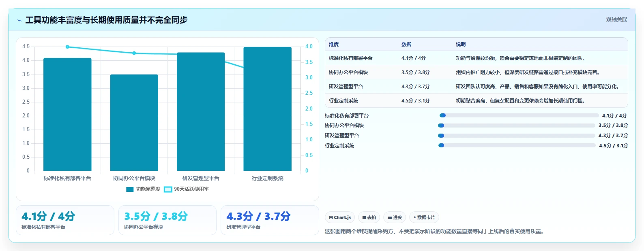Click the progress bar for 协同办公平台模块
Screen dimensions: 644x251
point(517,125)
